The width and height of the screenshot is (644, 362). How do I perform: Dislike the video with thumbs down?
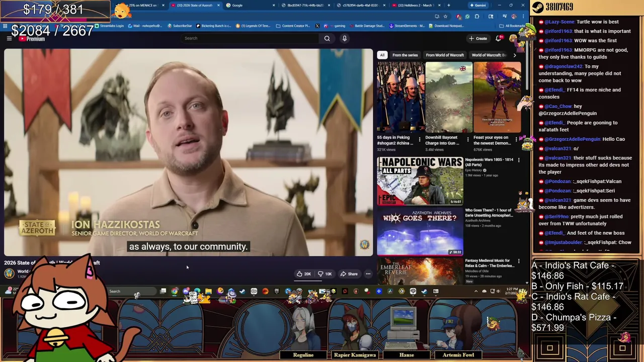[325, 274]
